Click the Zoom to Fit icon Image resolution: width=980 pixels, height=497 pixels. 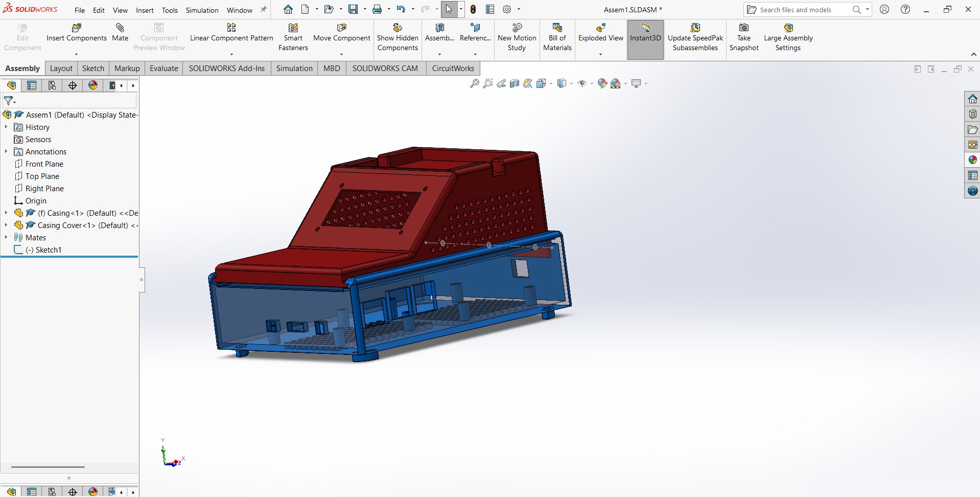tap(475, 83)
